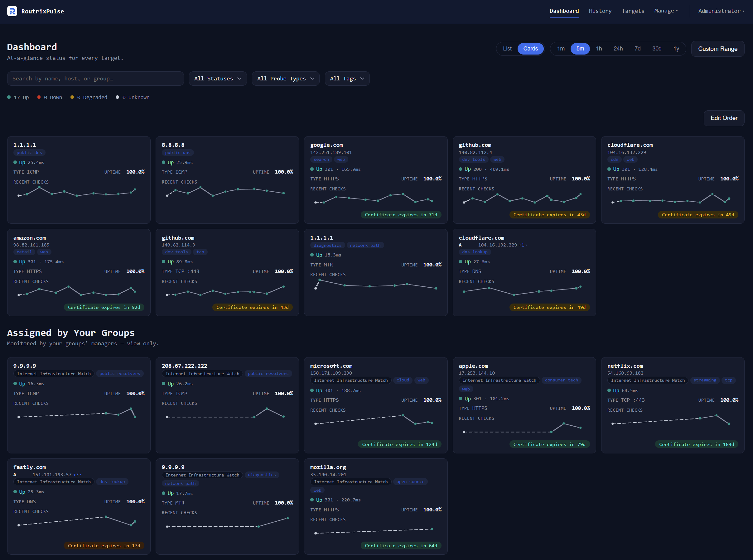
Task: Click the 17 Up status counter
Action: (x=18, y=97)
